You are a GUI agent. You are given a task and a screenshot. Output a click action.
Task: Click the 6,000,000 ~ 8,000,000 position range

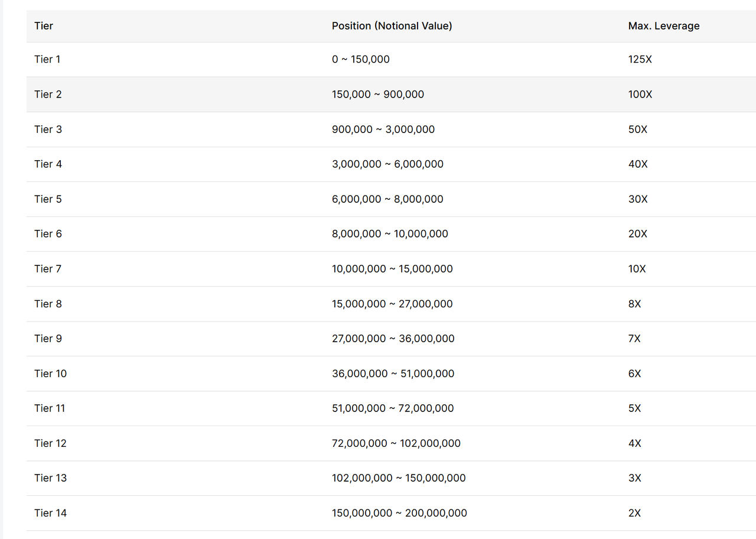(x=387, y=199)
